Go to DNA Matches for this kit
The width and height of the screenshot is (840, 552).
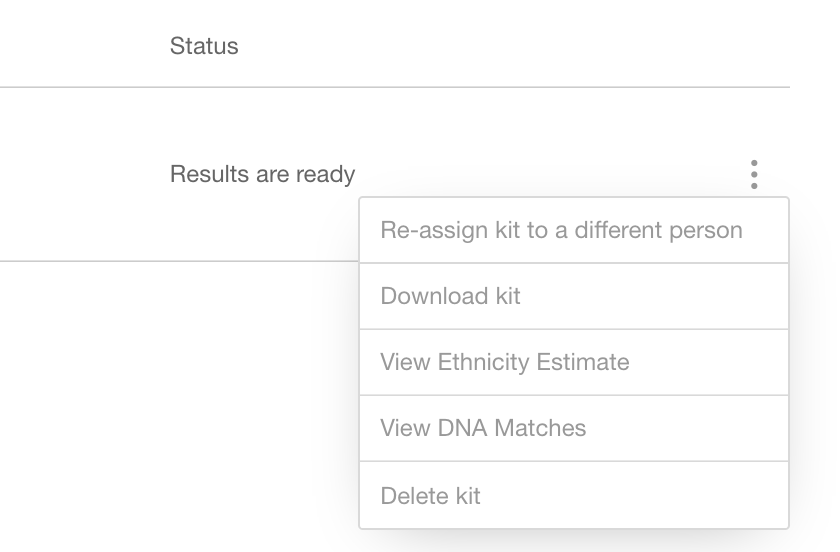tap(574, 428)
